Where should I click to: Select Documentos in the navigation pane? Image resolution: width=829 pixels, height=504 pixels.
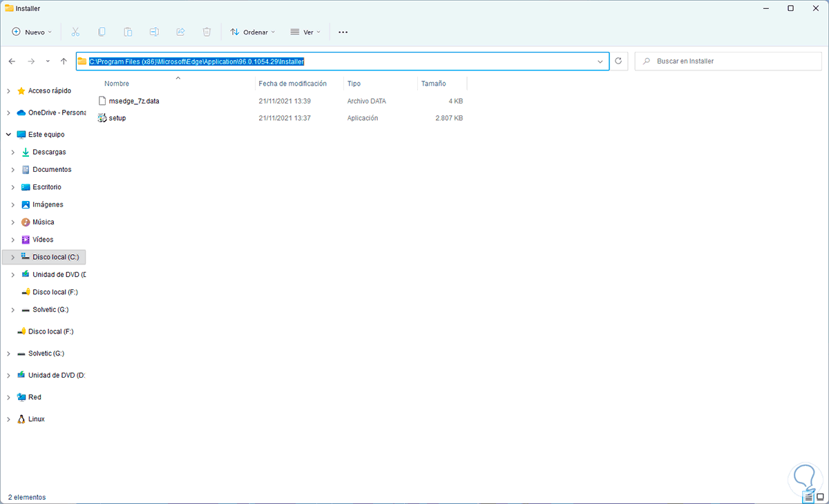click(52, 169)
